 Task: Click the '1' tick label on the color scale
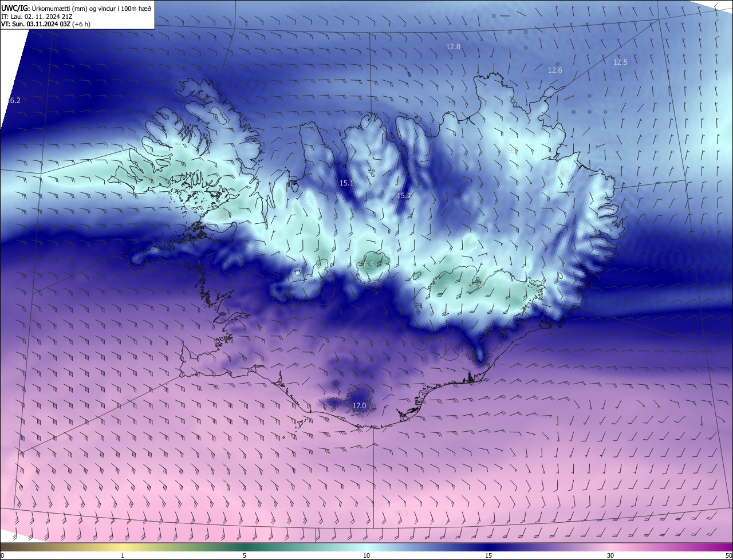point(123,555)
